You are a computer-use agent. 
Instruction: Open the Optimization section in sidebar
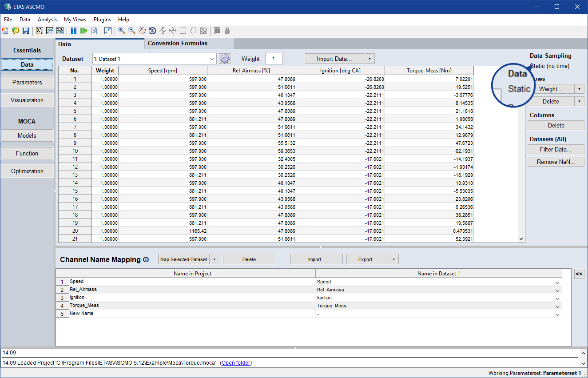(x=27, y=171)
